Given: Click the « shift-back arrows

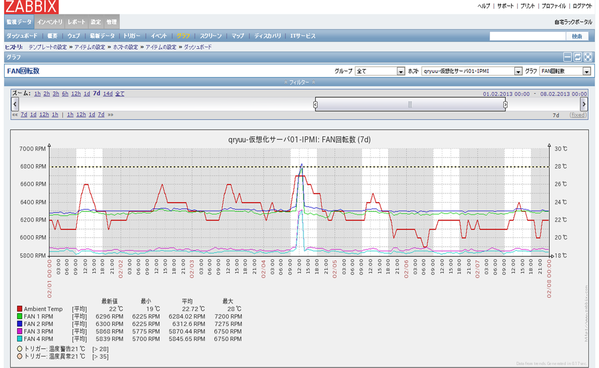Looking at the screenshot, I should pos(15,115).
